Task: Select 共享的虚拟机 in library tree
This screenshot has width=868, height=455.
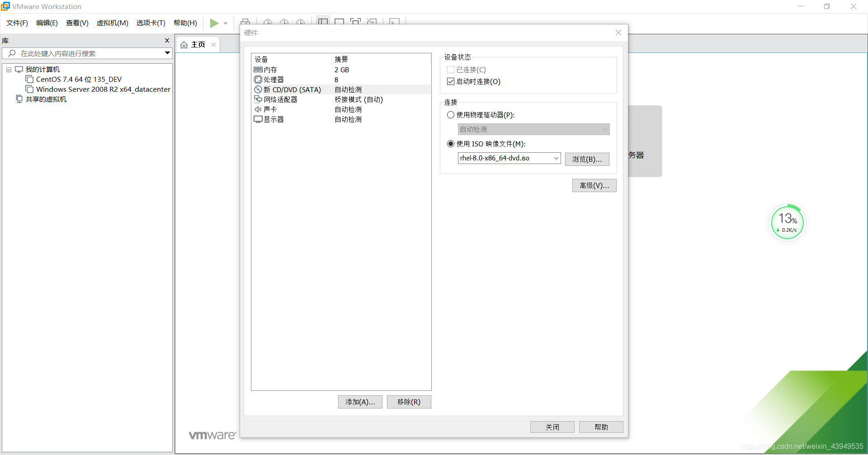Action: (x=46, y=99)
